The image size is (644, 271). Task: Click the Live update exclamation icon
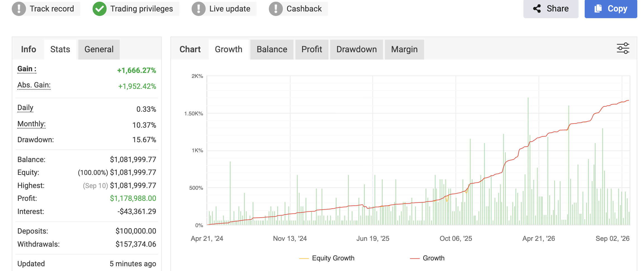199,9
